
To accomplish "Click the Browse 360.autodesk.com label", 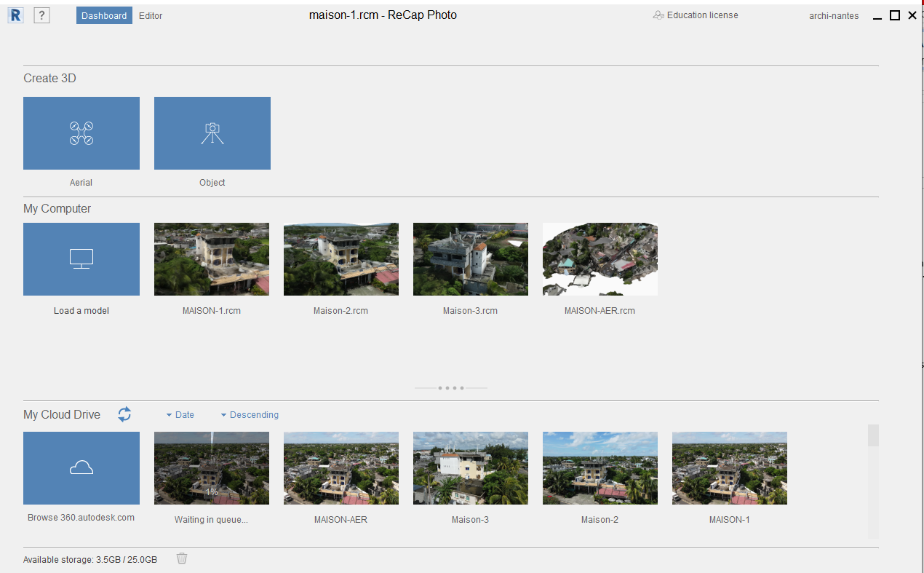I will [81, 518].
